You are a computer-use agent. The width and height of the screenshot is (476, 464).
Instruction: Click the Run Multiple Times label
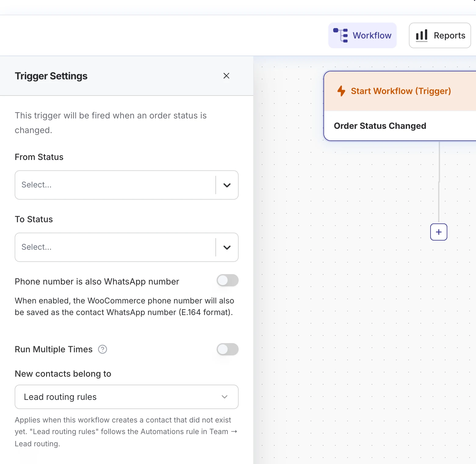(x=54, y=349)
